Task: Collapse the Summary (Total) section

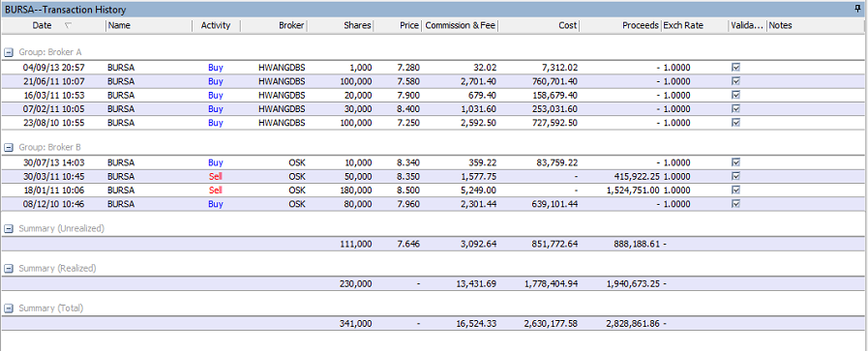Action: pos(9,307)
